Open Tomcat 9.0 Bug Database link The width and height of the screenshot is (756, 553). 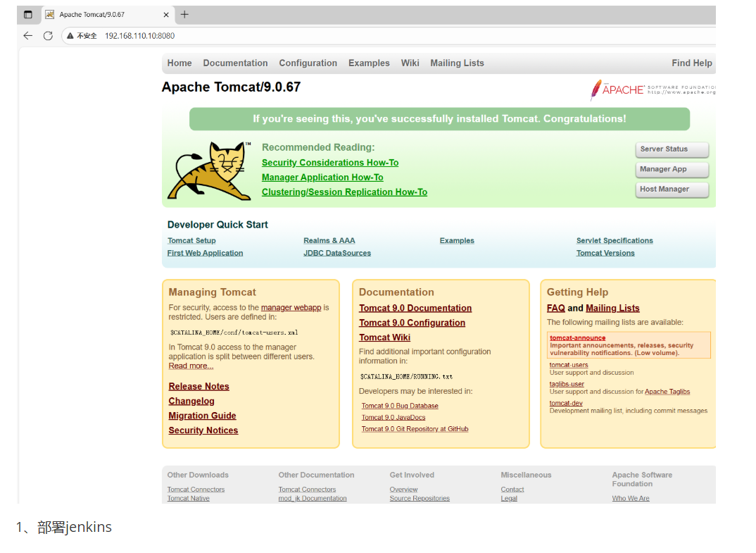[x=400, y=406]
